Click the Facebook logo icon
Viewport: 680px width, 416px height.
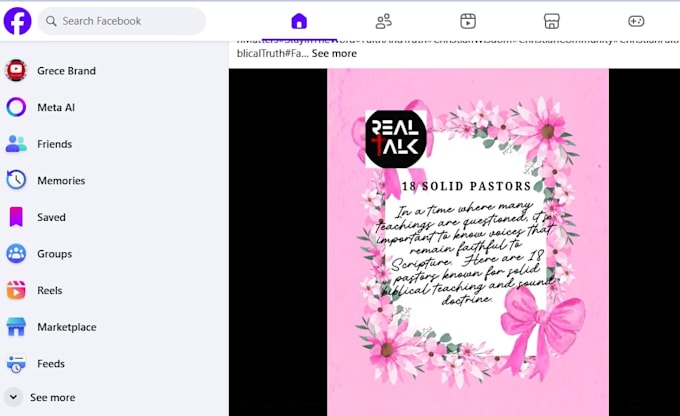(x=17, y=21)
